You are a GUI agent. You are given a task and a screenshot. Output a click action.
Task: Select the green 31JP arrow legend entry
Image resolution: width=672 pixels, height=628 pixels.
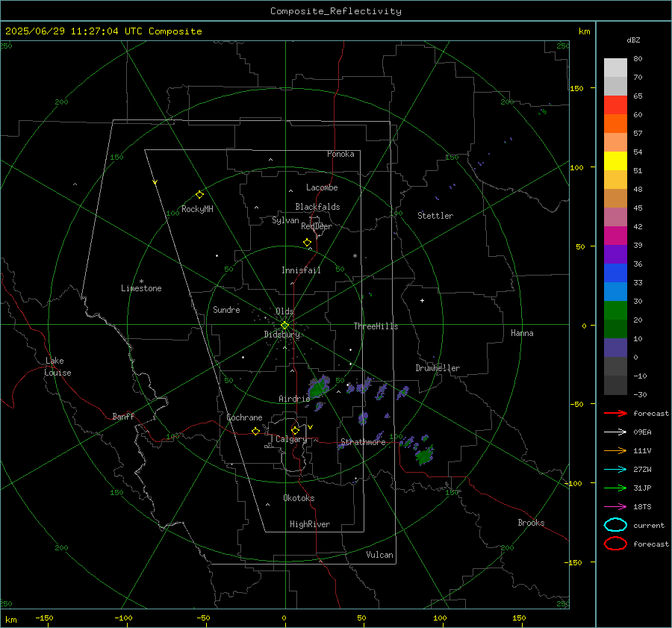click(615, 488)
